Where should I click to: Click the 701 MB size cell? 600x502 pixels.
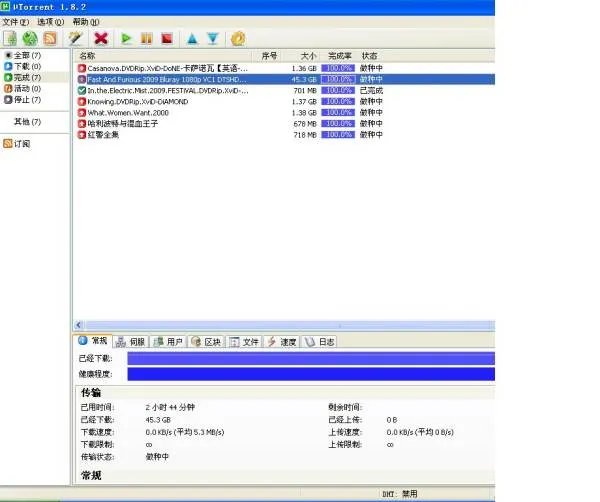(x=305, y=91)
